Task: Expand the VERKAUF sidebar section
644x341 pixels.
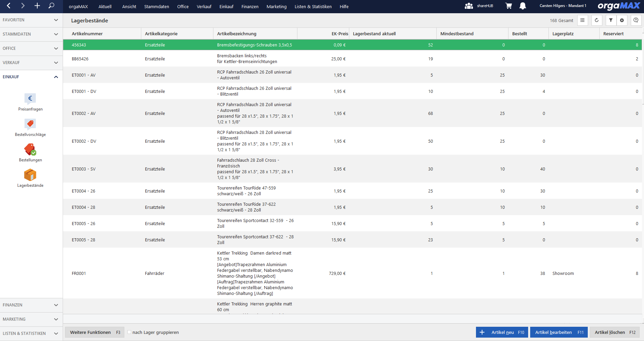Action: click(31, 63)
